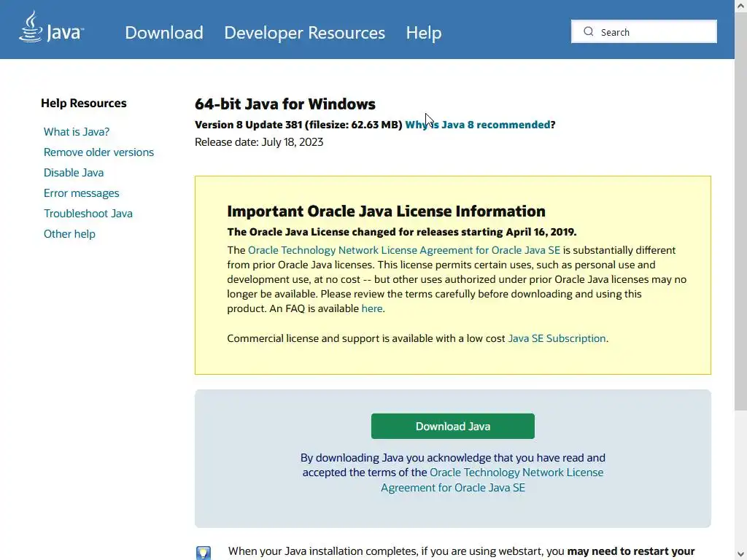Open OTN License Agreement link in yellow box
This screenshot has height=560, width=747.
(x=404, y=251)
